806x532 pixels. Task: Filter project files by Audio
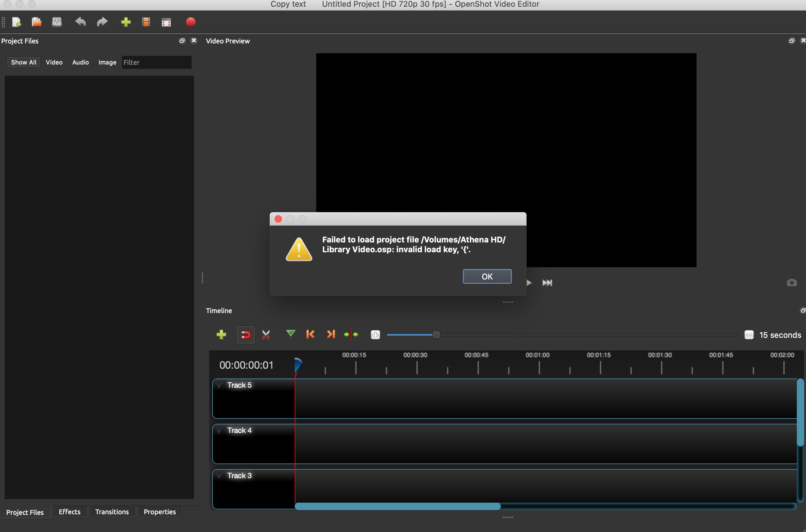coord(80,62)
